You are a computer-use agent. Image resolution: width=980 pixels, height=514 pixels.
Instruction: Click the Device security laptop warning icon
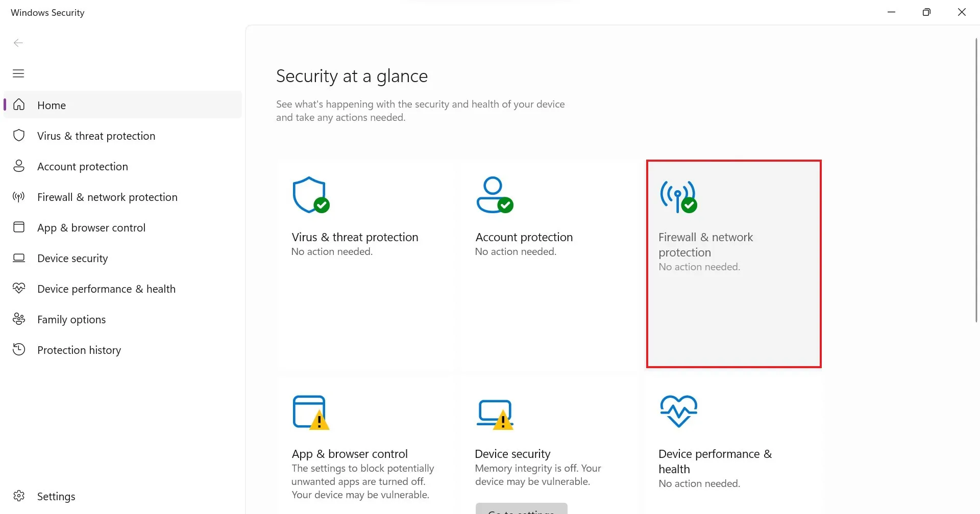[495, 414]
